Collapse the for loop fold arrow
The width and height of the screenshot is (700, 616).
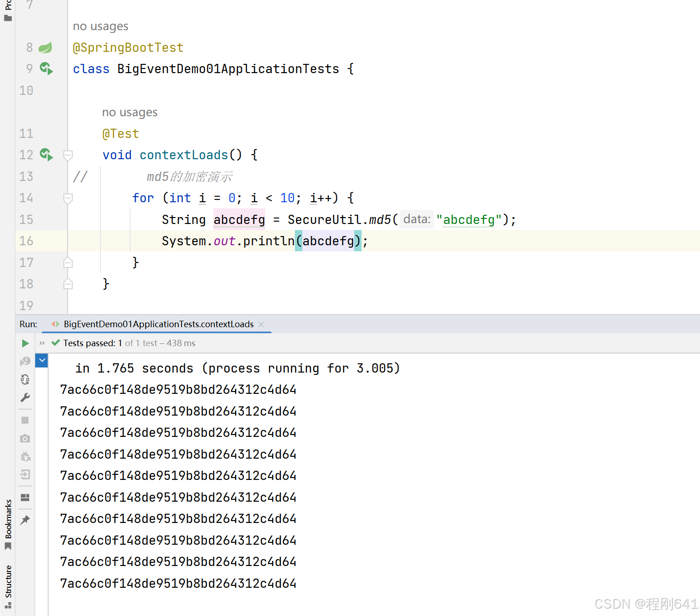click(x=68, y=198)
